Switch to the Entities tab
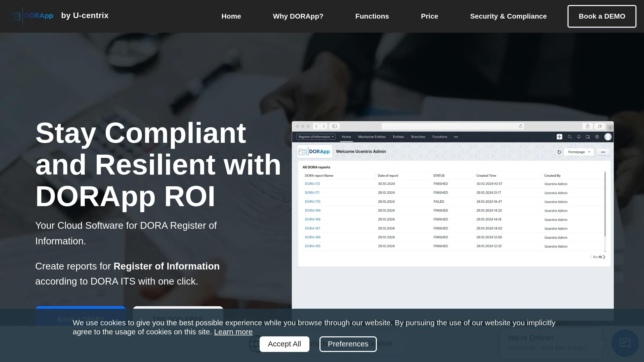 (398, 137)
